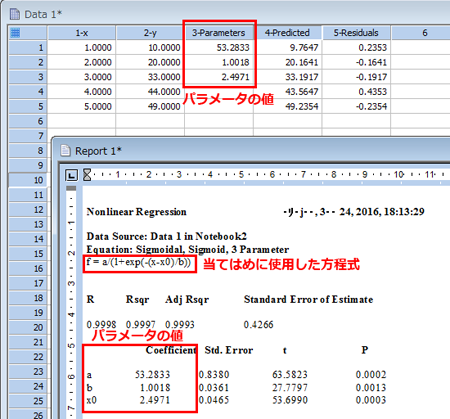The width and height of the screenshot is (450, 419).
Task: Click predicted value 49.2354
Action: pyautogui.click(x=287, y=106)
